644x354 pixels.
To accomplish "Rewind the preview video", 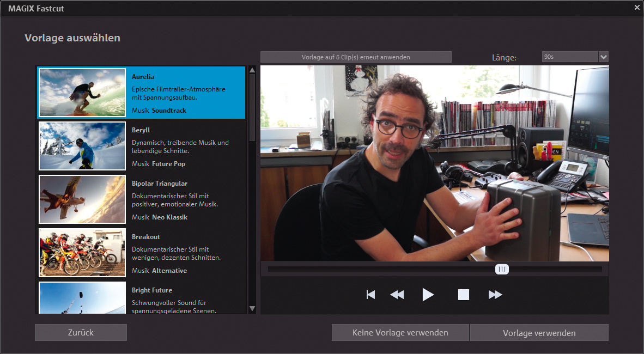I will 397,295.
